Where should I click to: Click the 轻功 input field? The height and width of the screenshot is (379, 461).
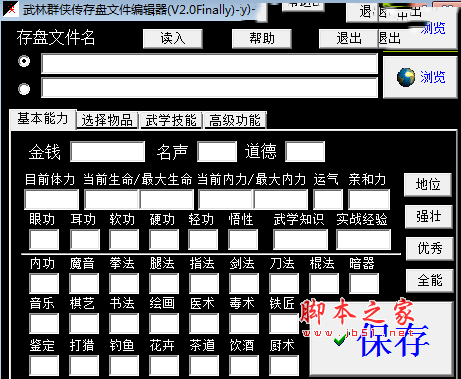point(203,239)
